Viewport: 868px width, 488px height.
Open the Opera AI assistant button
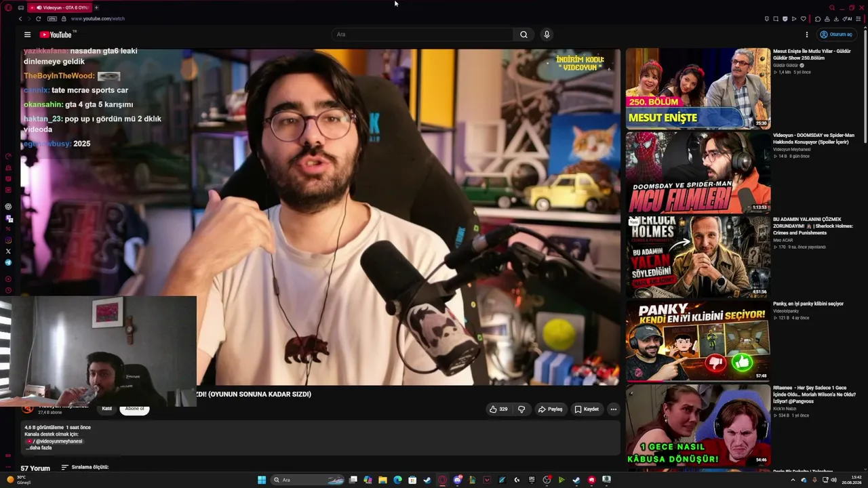pos(848,19)
